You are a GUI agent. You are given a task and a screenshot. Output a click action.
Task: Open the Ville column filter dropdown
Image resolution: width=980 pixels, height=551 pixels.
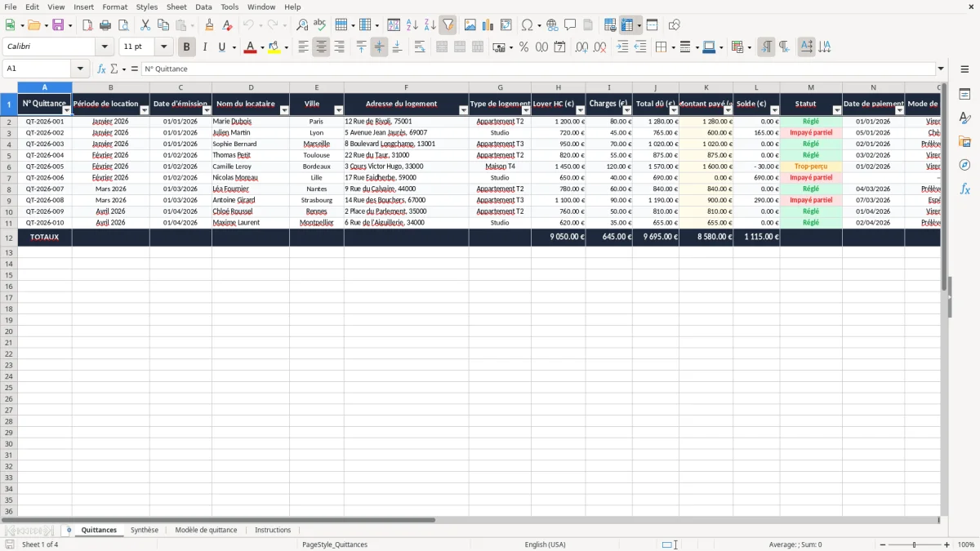pyautogui.click(x=339, y=110)
